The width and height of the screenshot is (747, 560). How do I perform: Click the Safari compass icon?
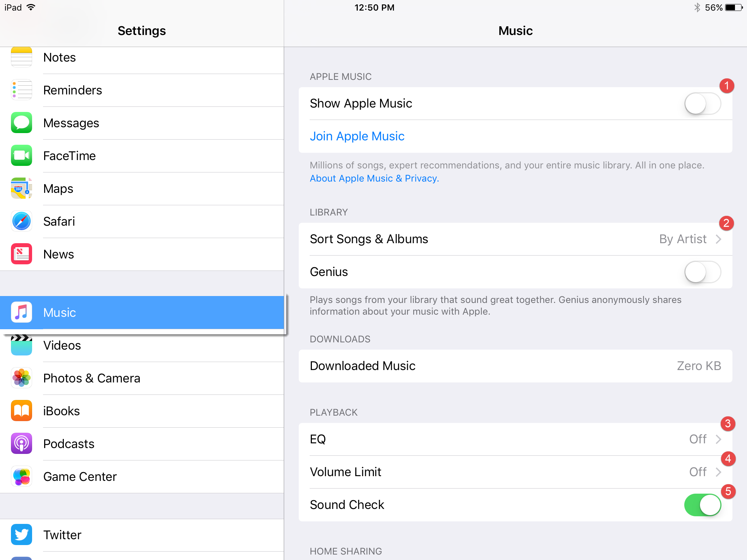(21, 221)
